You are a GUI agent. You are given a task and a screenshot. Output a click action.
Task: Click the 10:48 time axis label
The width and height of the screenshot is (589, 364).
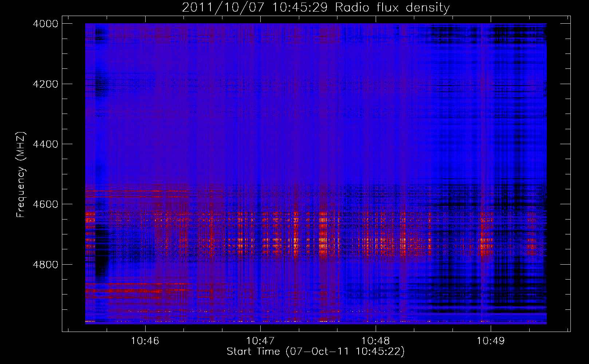[x=376, y=341]
